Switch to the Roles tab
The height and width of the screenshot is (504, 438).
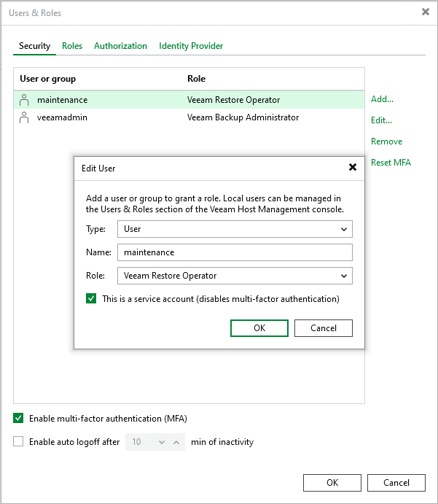[x=72, y=46]
